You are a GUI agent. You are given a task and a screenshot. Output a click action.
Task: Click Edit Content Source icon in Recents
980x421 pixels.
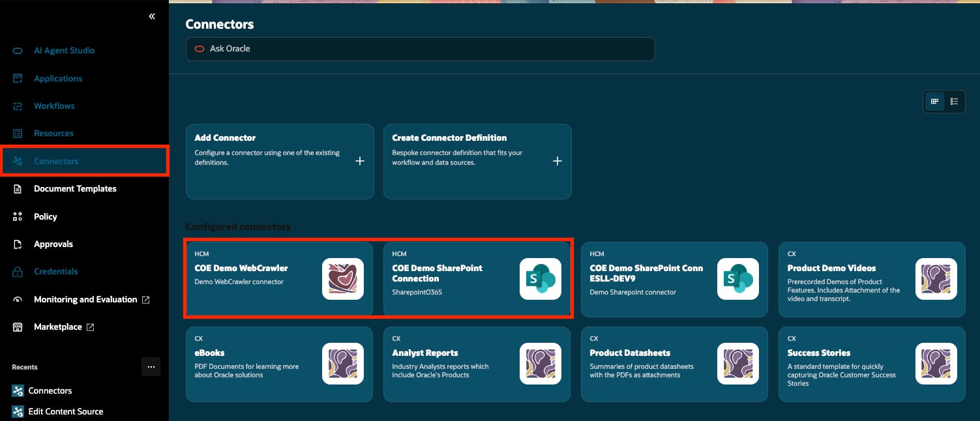(x=18, y=411)
